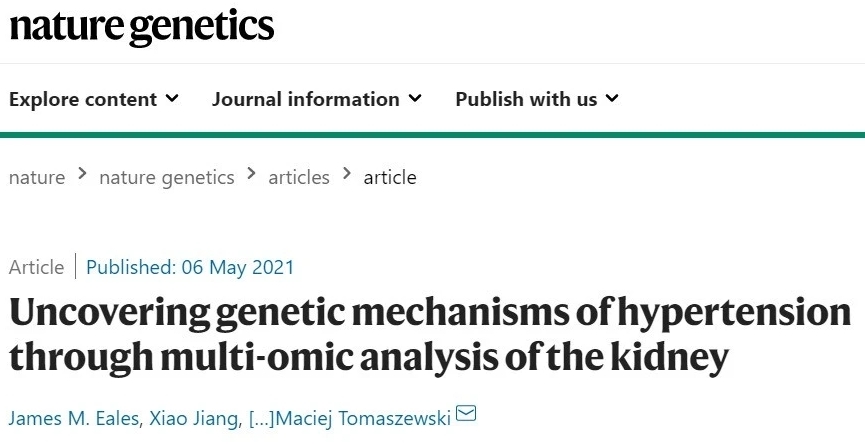Click the article title heading text
The width and height of the screenshot is (865, 444).
point(430,335)
